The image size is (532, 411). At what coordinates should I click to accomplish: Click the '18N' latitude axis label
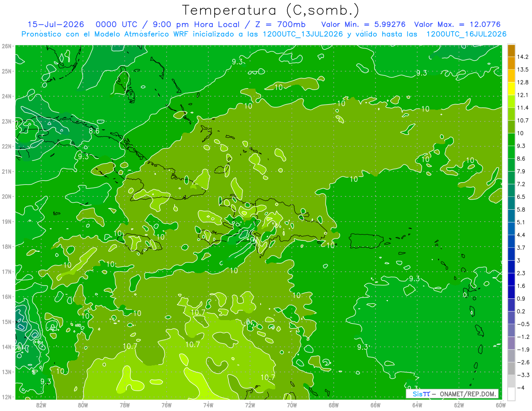(7, 247)
